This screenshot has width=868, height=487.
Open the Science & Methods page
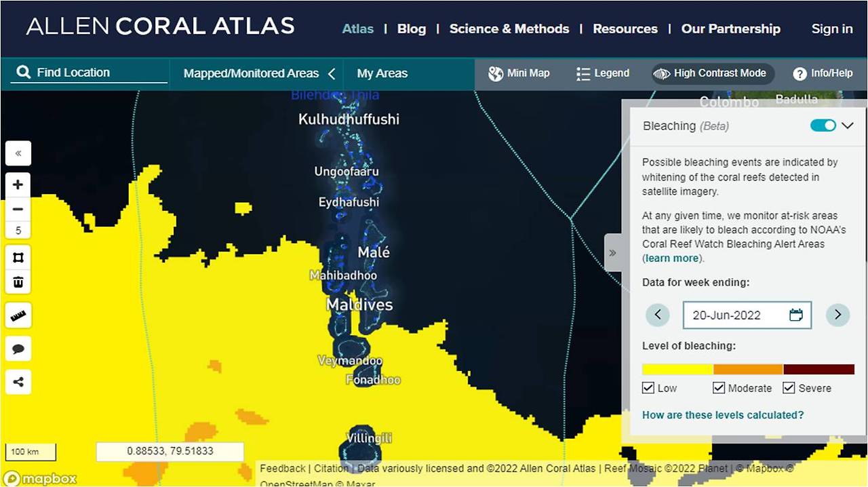pyautogui.click(x=509, y=28)
